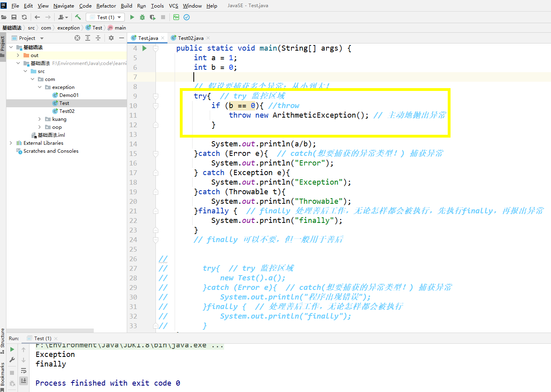Open the Navigate menu
This screenshot has height=392, width=551.
pyautogui.click(x=64, y=6)
